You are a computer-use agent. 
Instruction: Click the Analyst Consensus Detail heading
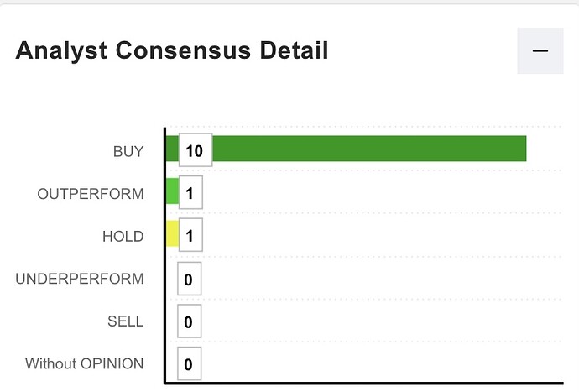click(171, 51)
